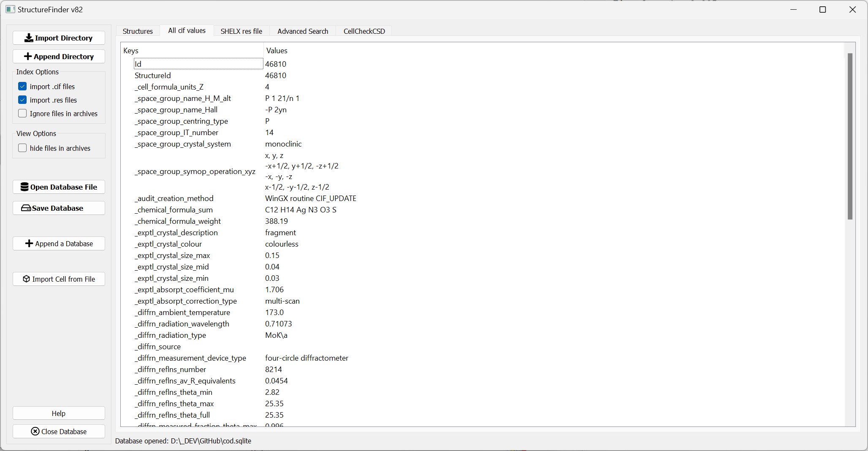Click the cube icon on Import Cell from File
This screenshot has height=451, width=868.
pyautogui.click(x=26, y=279)
